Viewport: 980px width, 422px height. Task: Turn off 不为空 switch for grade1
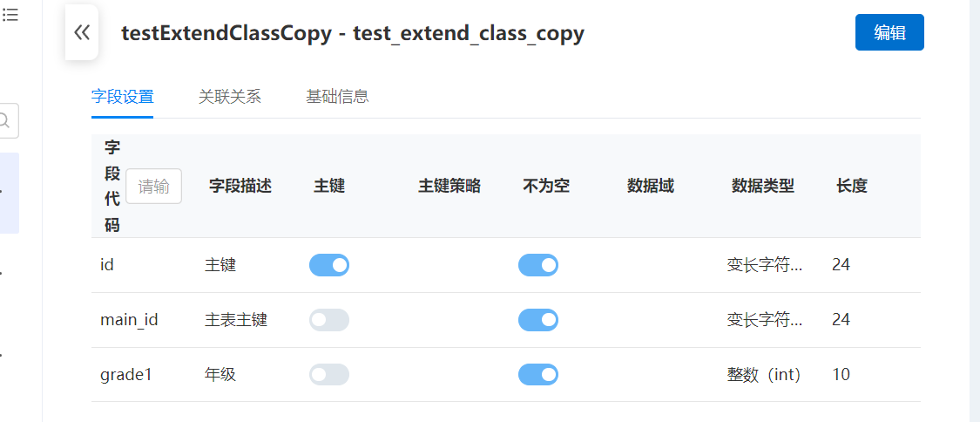tap(538, 375)
